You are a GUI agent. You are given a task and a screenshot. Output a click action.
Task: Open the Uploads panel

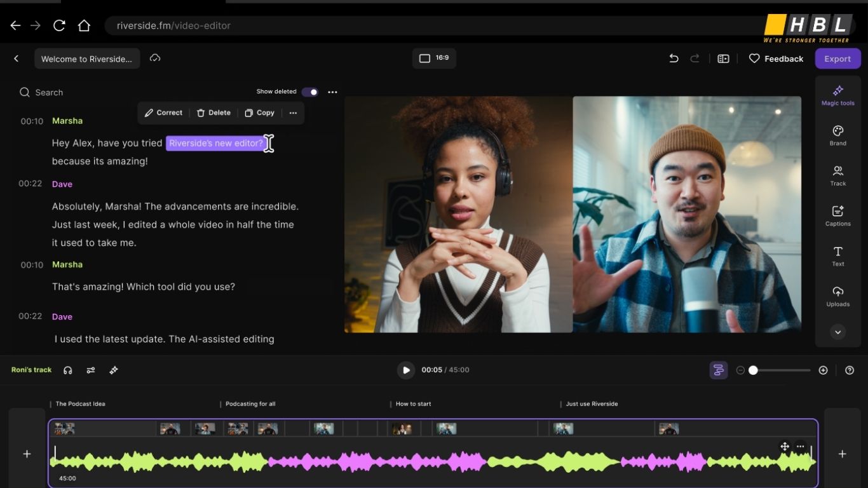click(837, 296)
